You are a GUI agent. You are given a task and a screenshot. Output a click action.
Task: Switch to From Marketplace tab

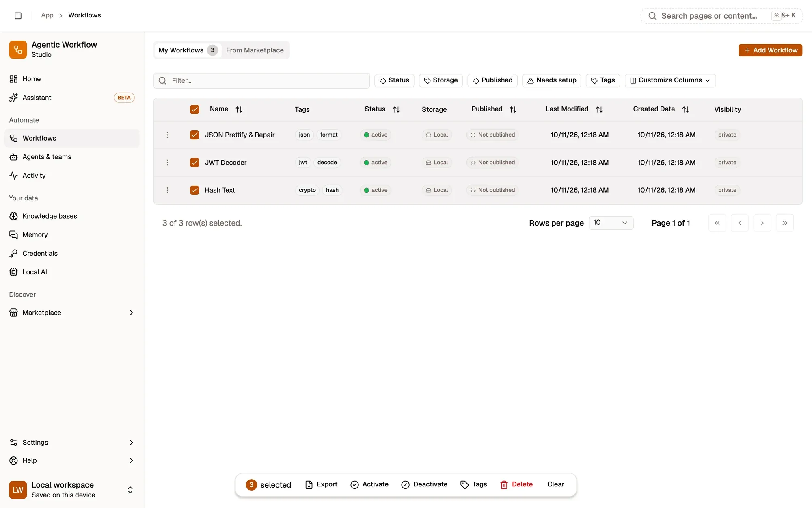pos(255,50)
